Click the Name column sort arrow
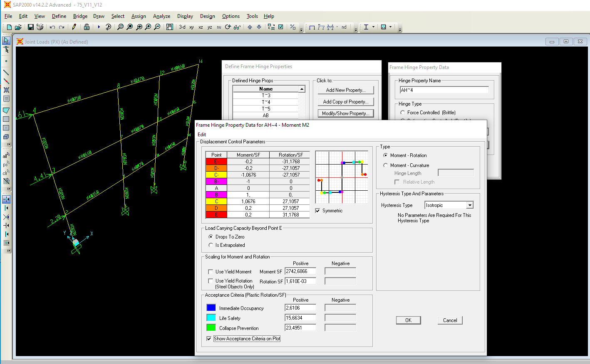 click(302, 89)
